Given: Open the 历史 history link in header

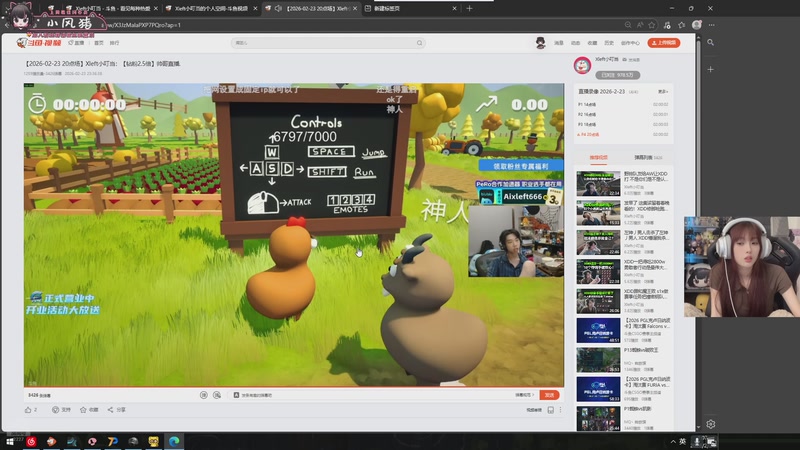Looking at the screenshot, I should pos(609,43).
